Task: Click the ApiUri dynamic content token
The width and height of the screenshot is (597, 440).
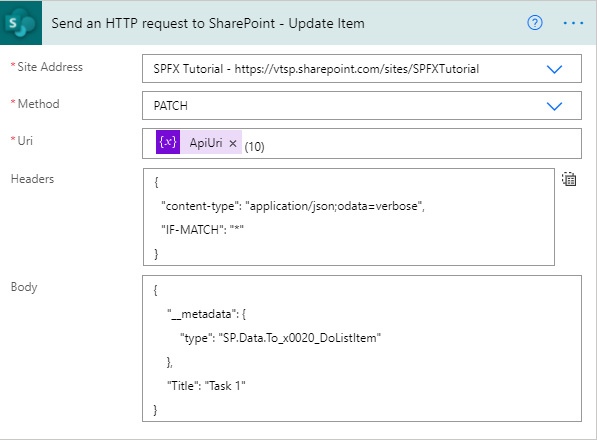Action: tap(199, 142)
